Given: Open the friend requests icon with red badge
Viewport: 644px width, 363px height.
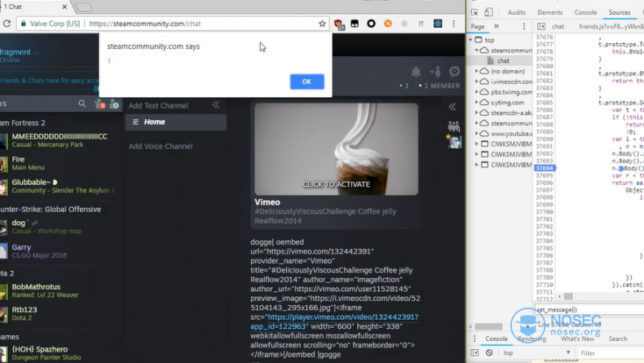Looking at the screenshot, I should pos(99,104).
